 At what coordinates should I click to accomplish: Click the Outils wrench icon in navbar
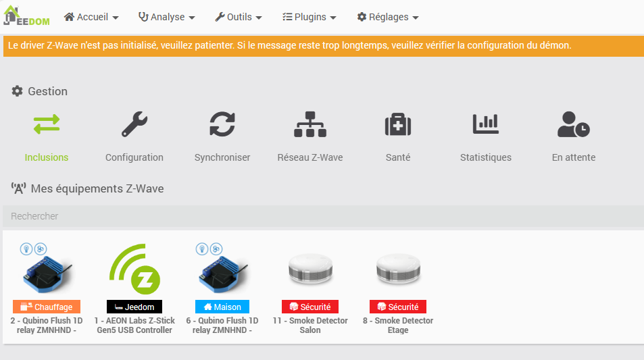click(x=220, y=17)
